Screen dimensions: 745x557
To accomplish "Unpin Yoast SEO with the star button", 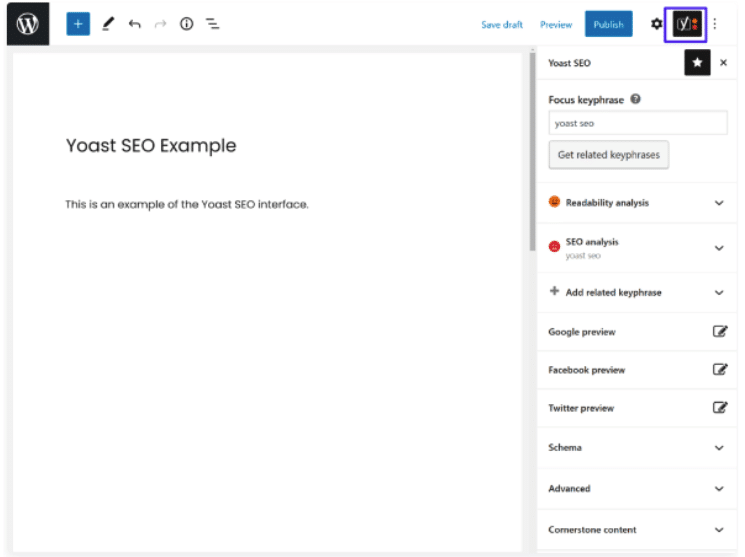I will click(697, 63).
